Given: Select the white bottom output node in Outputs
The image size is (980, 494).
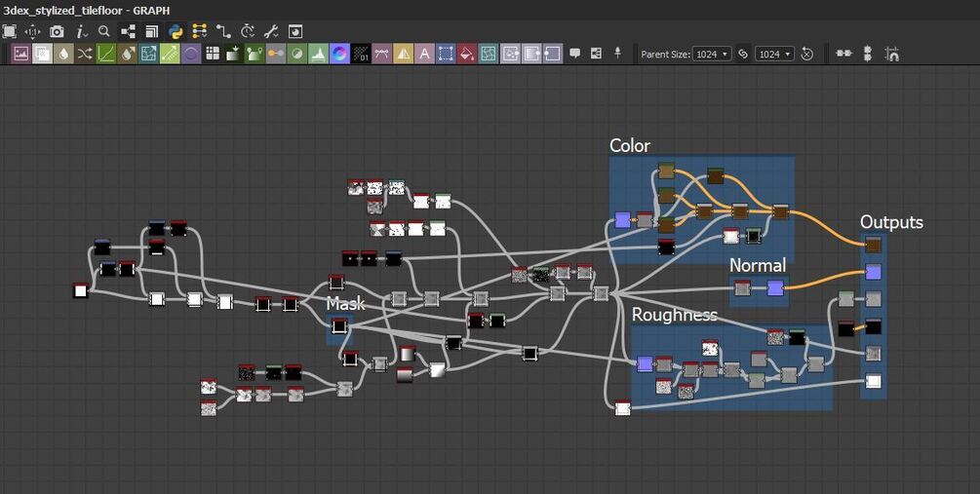Looking at the screenshot, I should point(873,380).
